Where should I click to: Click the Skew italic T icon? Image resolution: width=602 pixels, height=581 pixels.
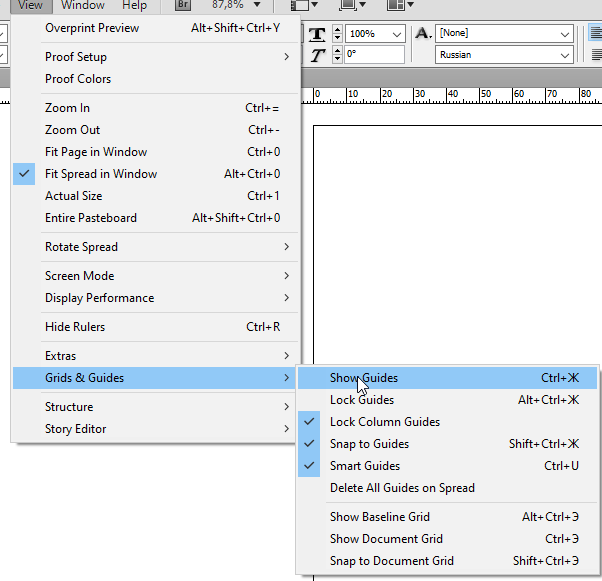click(x=317, y=55)
